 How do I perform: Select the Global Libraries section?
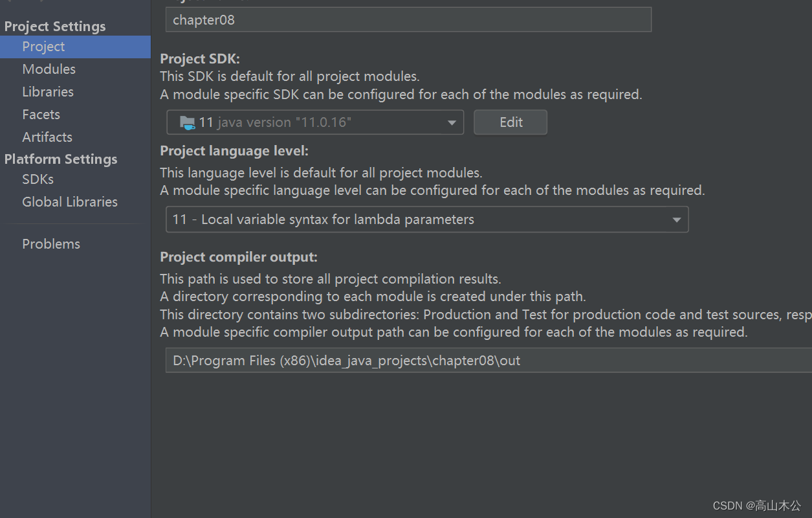pos(69,201)
